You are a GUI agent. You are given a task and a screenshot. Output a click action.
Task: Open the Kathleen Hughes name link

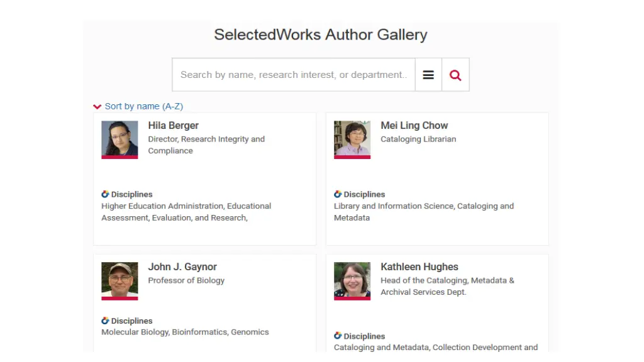[x=419, y=266]
